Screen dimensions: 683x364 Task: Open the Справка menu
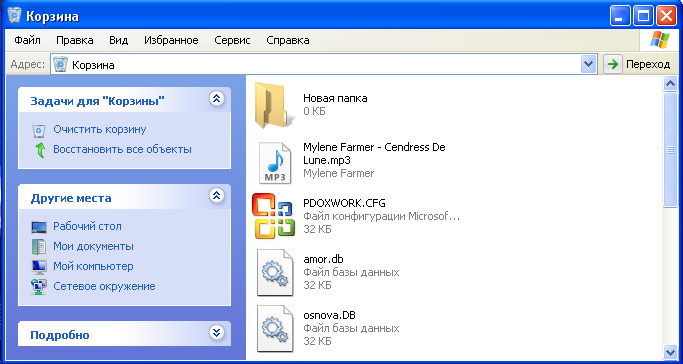coord(287,40)
